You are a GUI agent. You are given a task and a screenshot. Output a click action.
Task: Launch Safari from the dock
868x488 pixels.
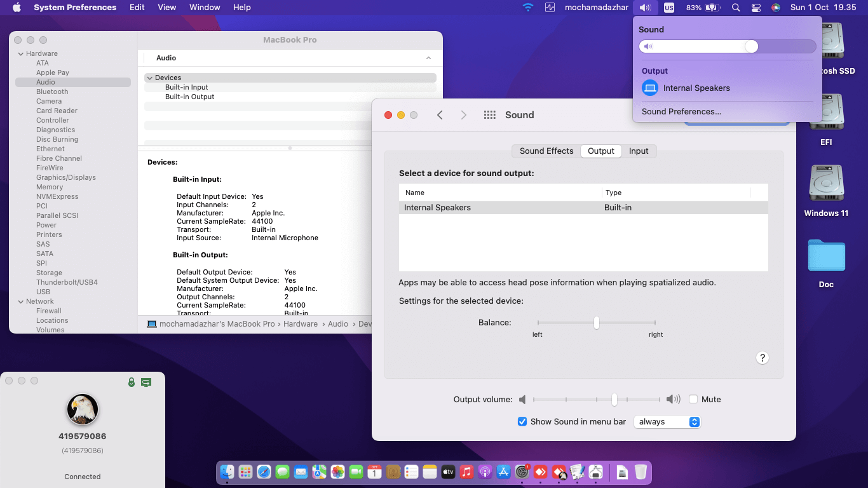coord(264,472)
